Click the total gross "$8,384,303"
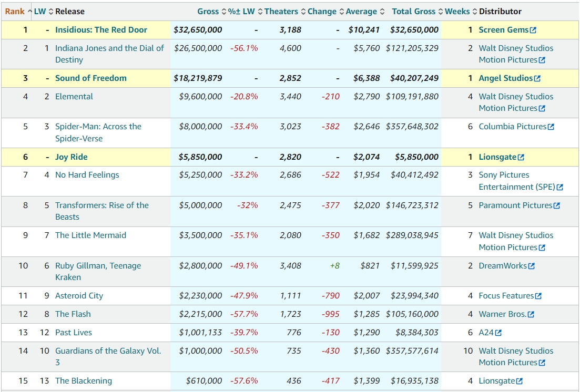 (417, 333)
